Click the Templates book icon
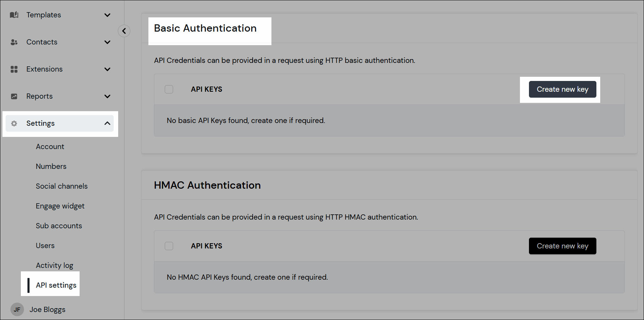Screen dimensions: 644x320 14,15
